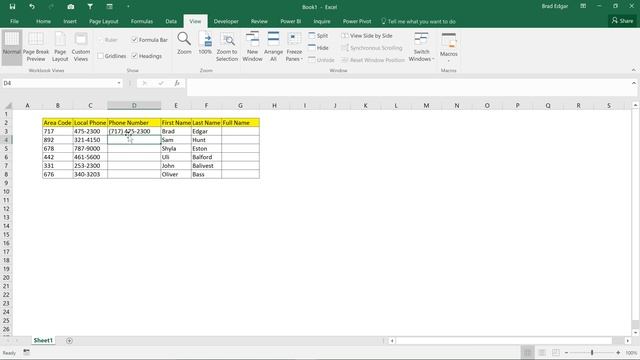Undo the last action
Image resolution: width=640 pixels, height=360 pixels.
pyautogui.click(x=32, y=7)
